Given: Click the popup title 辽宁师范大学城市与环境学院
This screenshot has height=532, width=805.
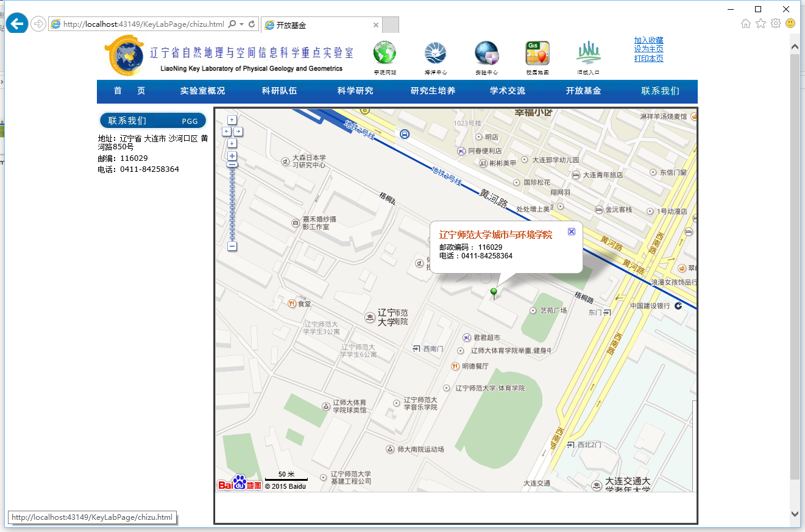Looking at the screenshot, I should (x=495, y=235).
